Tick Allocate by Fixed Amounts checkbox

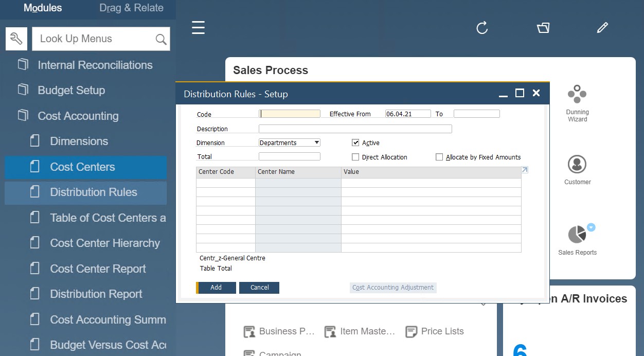439,157
